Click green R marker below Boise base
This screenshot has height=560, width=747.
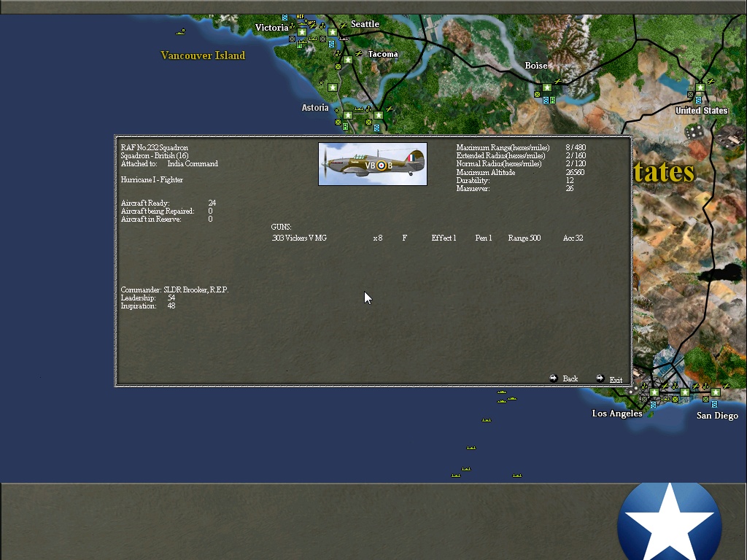[553, 101]
